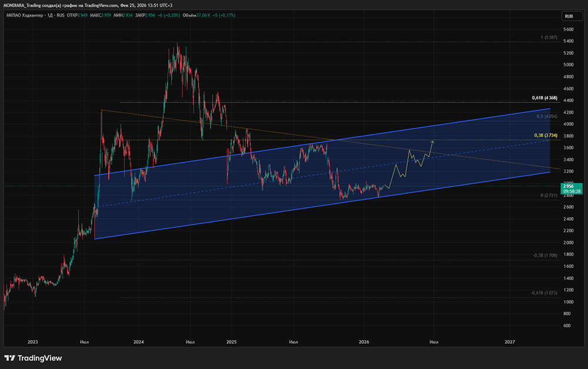Click the green current price tag 2956
Viewport: 588px width, 369px height.
(571, 186)
